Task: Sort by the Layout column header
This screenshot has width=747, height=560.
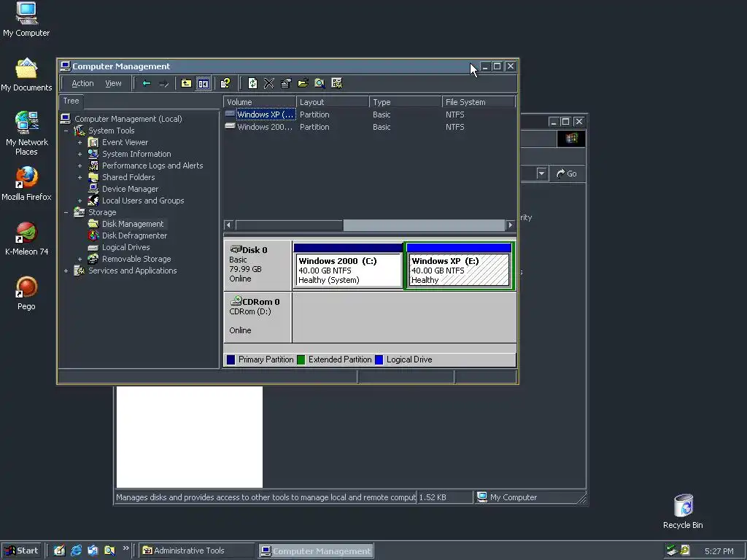Action: coord(333,102)
